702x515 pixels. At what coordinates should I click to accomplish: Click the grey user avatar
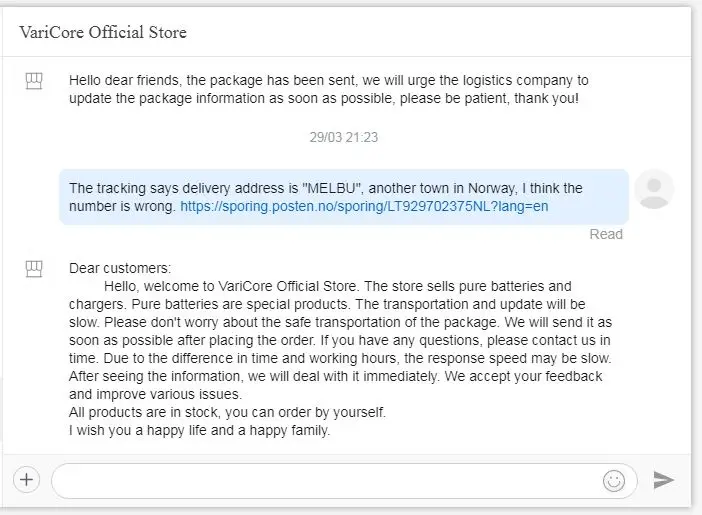point(654,189)
